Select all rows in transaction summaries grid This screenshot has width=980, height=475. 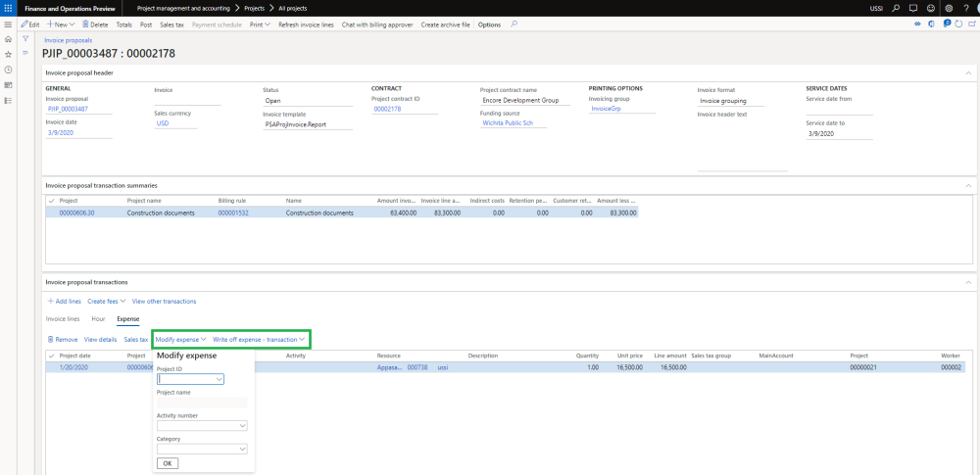(52, 201)
